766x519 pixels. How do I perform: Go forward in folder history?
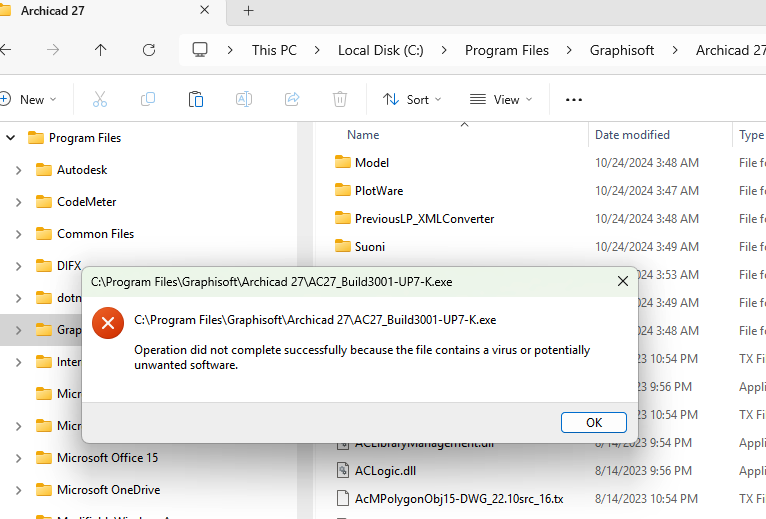click(53, 50)
